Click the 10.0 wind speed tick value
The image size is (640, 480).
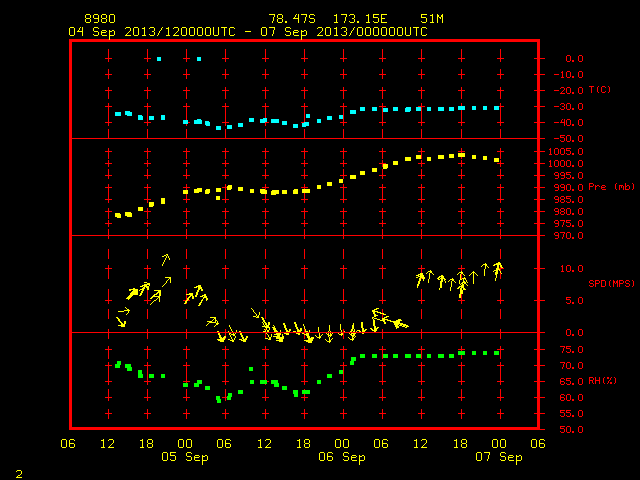pyautogui.click(x=571, y=269)
